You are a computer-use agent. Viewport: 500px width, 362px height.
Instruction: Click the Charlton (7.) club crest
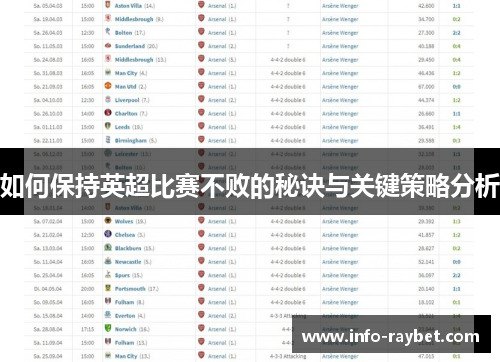pos(108,113)
